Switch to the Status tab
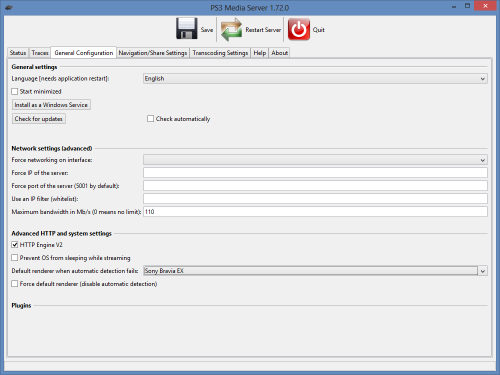This screenshot has width=500, height=375. click(18, 53)
